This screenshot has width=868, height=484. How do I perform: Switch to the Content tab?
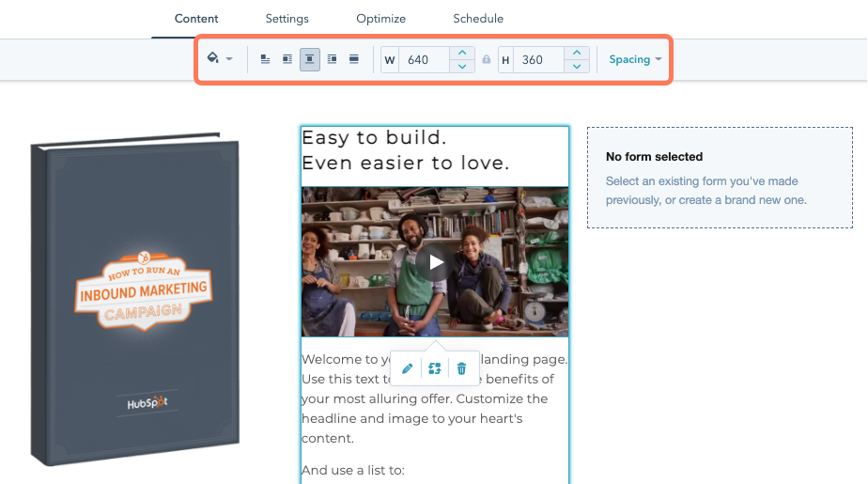(196, 19)
